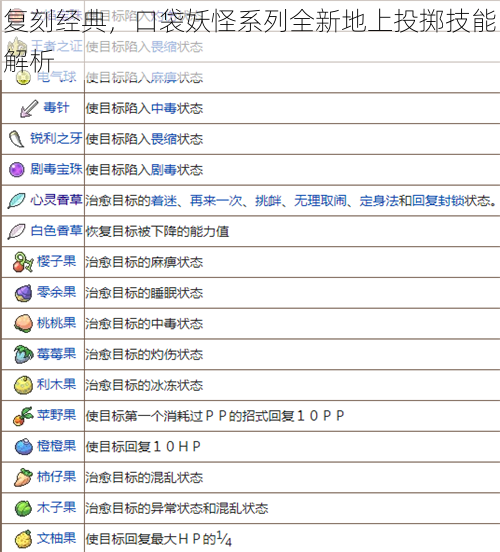Follow the 麻痹 link in 电气球 row
Image resolution: width=500 pixels, height=552 pixels.
click(164, 77)
